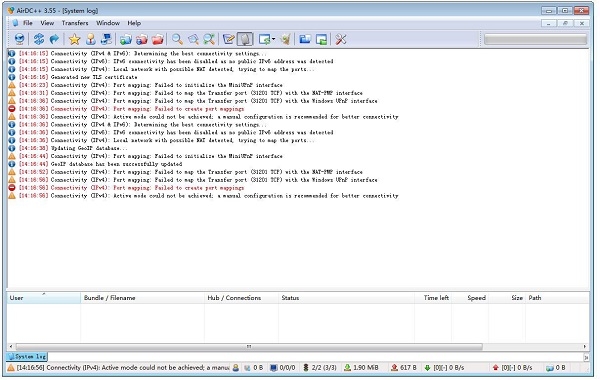Select the System log tab
Screen dimensions: 600x380
click(x=27, y=356)
